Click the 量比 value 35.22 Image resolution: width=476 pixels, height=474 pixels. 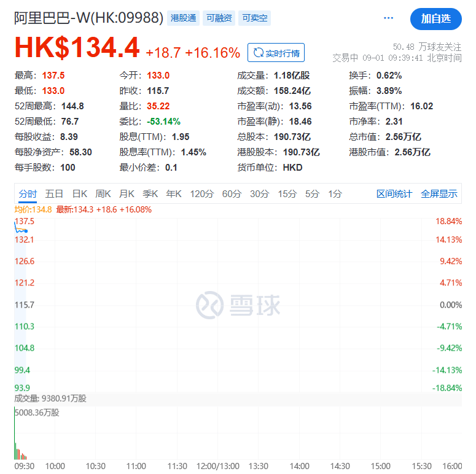click(158, 106)
